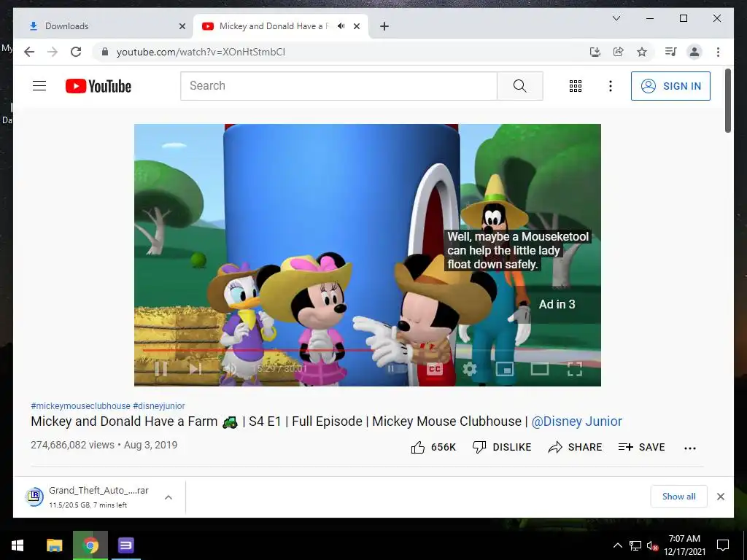This screenshot has width=747, height=560.
Task: Open the YouTube apps grid
Action: coord(576,86)
